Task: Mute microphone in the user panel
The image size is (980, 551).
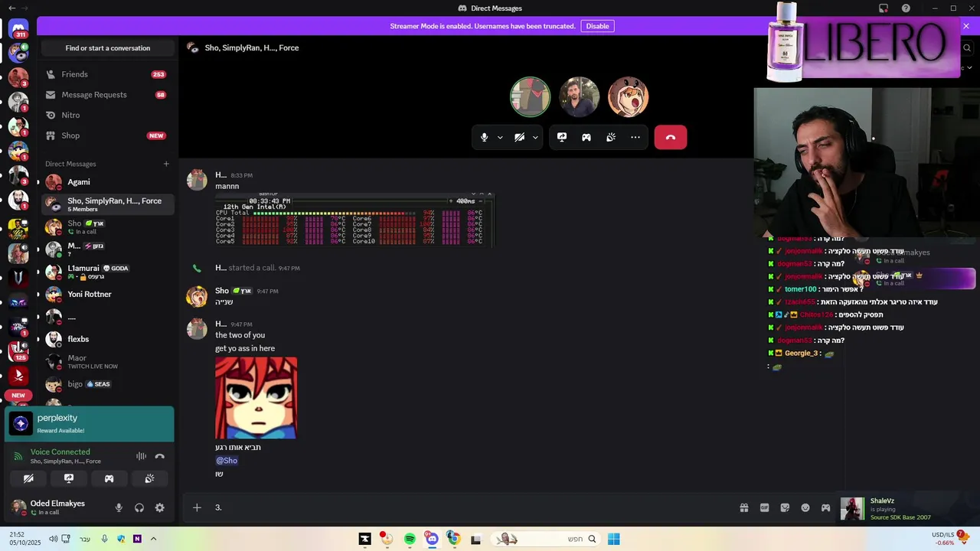Action: tap(119, 507)
